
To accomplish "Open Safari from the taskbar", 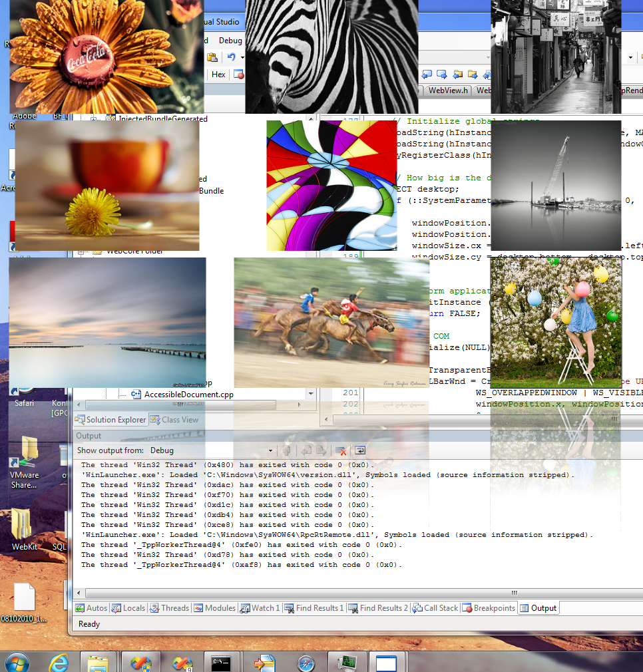I will [306, 663].
